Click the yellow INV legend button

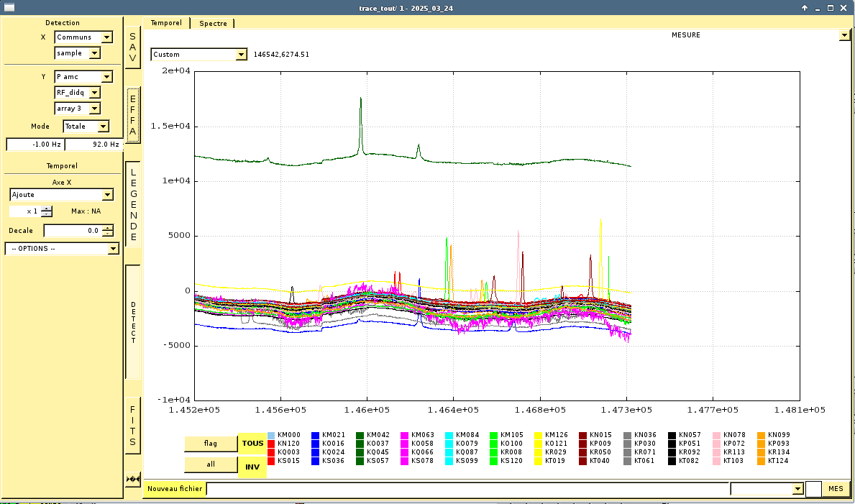point(252,467)
